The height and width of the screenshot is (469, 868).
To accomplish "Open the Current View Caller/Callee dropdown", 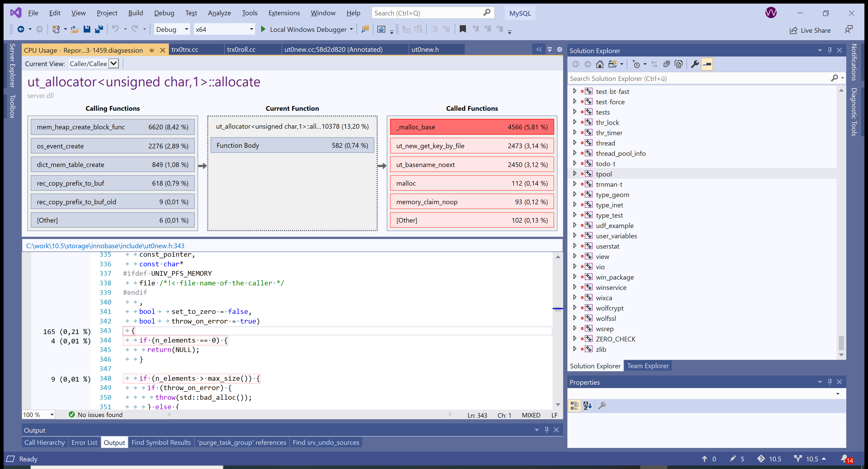I will point(114,64).
